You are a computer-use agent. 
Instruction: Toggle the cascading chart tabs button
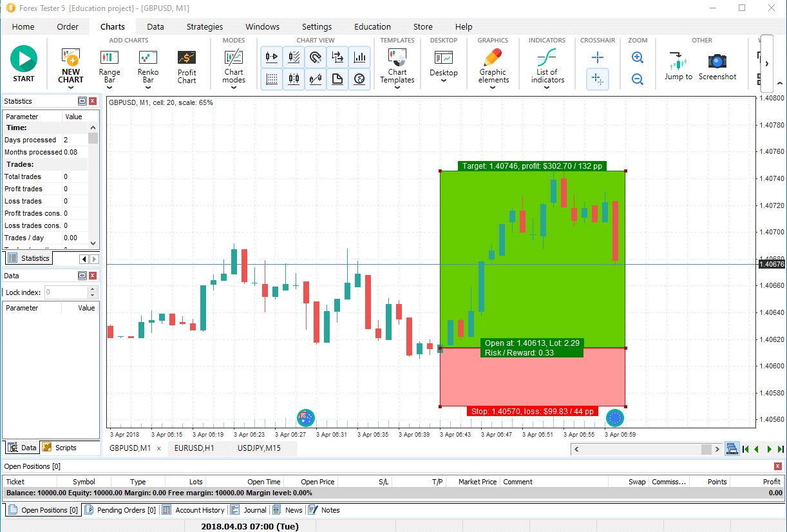click(x=731, y=449)
